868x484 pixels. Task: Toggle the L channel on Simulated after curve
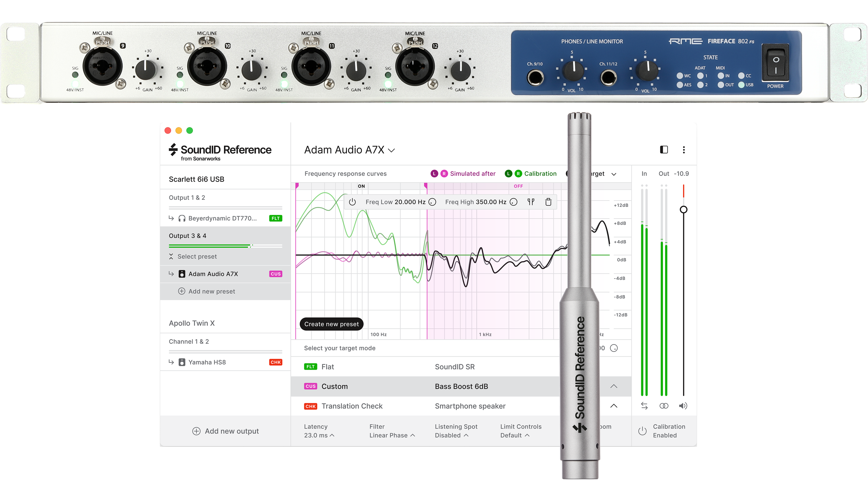pyautogui.click(x=435, y=174)
